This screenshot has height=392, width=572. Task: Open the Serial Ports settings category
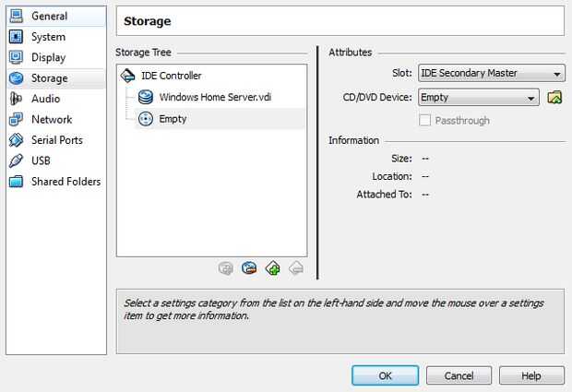click(x=56, y=140)
